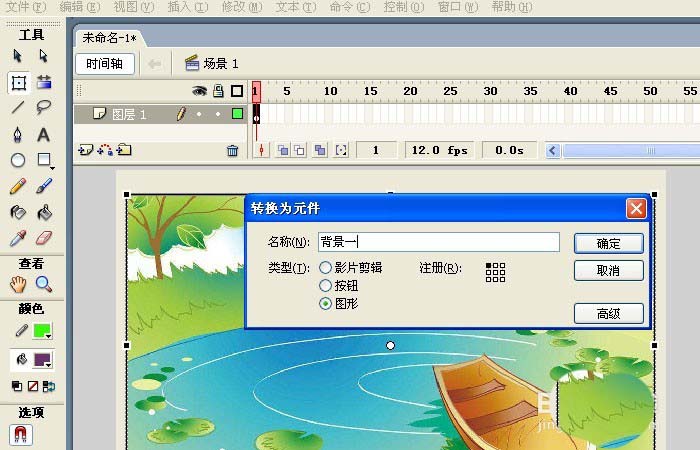
Task: Select the Text tool
Action: 43,135
